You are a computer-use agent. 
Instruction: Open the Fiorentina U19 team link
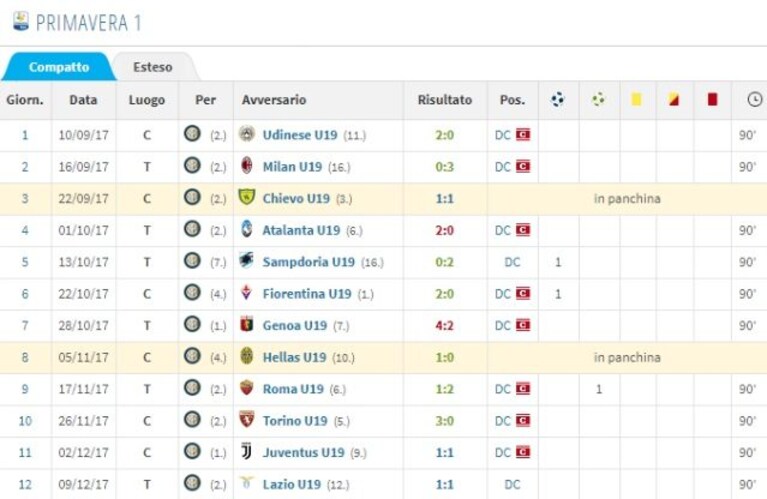point(307,294)
